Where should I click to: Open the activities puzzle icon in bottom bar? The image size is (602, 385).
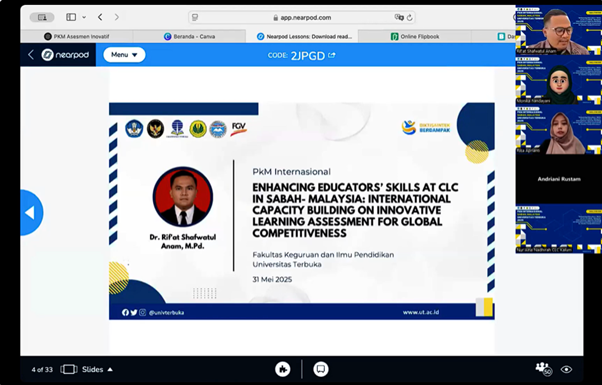pyautogui.click(x=283, y=369)
